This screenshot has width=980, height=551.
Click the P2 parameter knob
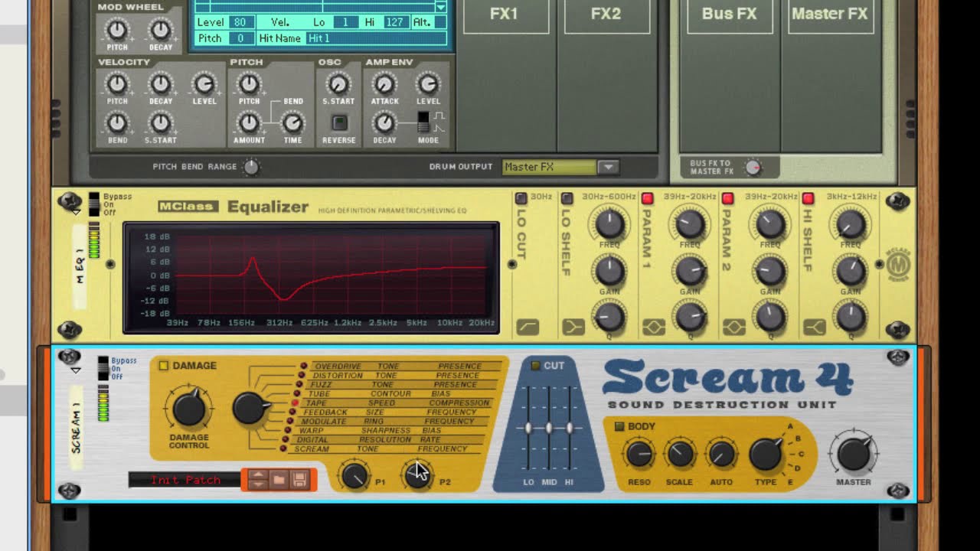pyautogui.click(x=418, y=475)
